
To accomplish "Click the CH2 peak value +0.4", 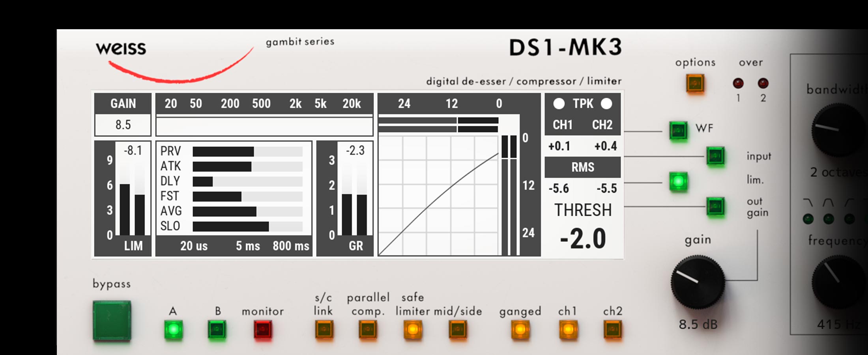I will (606, 146).
